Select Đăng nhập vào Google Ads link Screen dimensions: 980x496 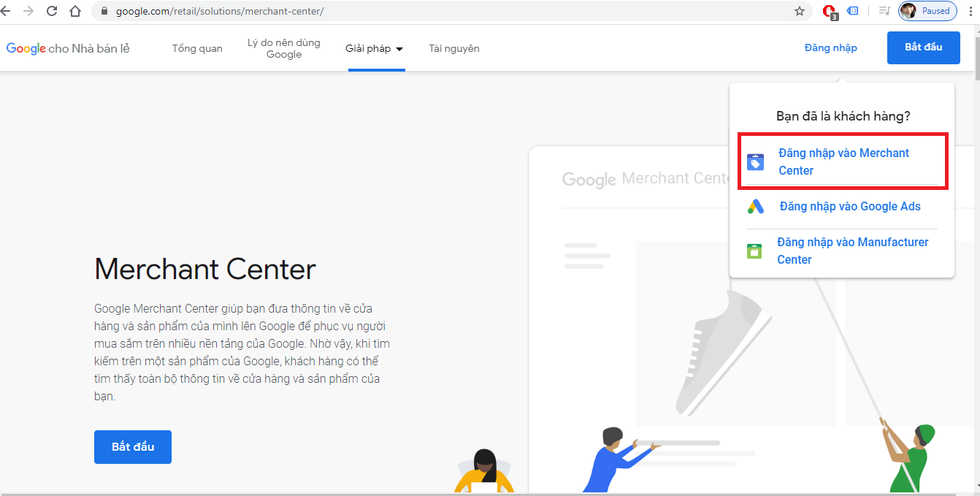click(850, 207)
